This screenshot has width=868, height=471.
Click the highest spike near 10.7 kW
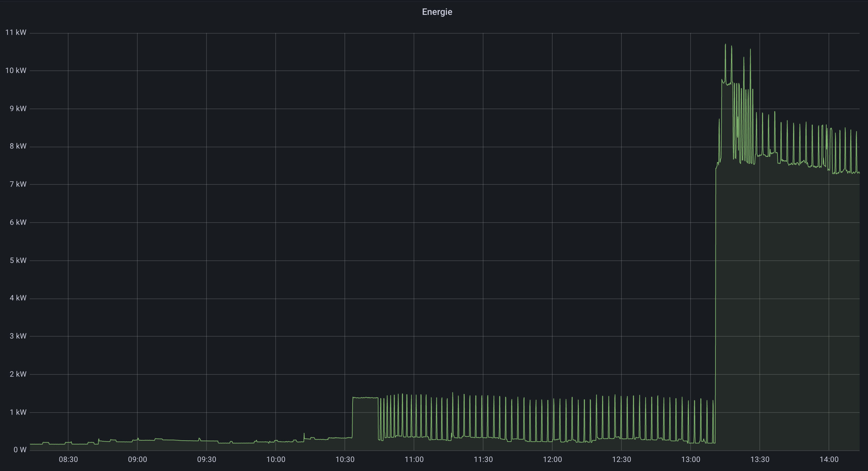725,45
